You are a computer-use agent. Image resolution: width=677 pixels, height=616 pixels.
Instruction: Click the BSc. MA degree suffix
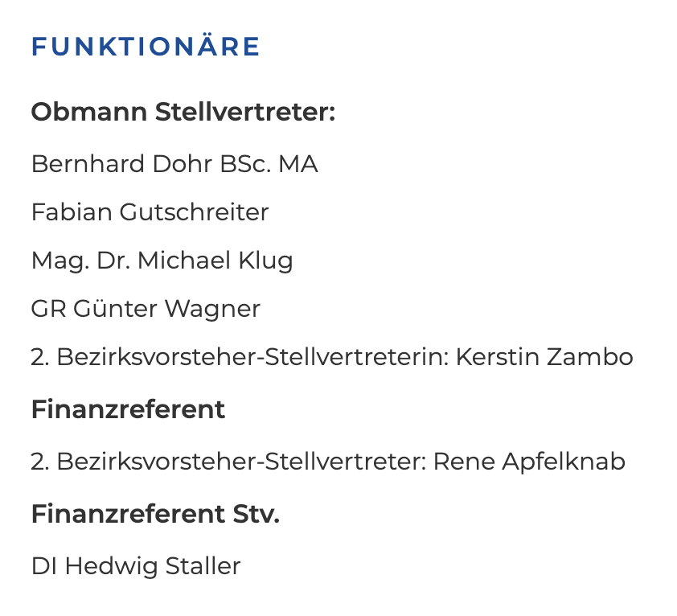click(x=269, y=164)
